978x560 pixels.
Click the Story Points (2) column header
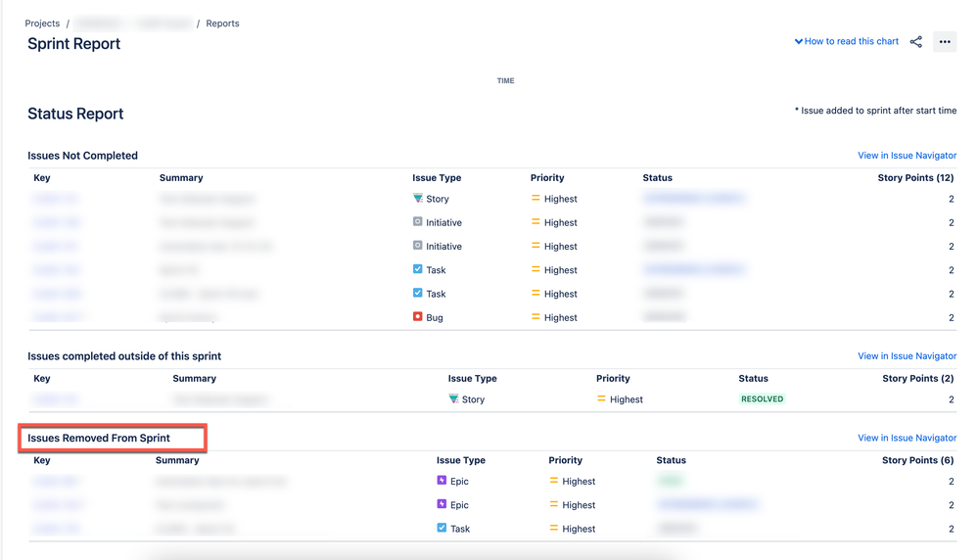(918, 379)
